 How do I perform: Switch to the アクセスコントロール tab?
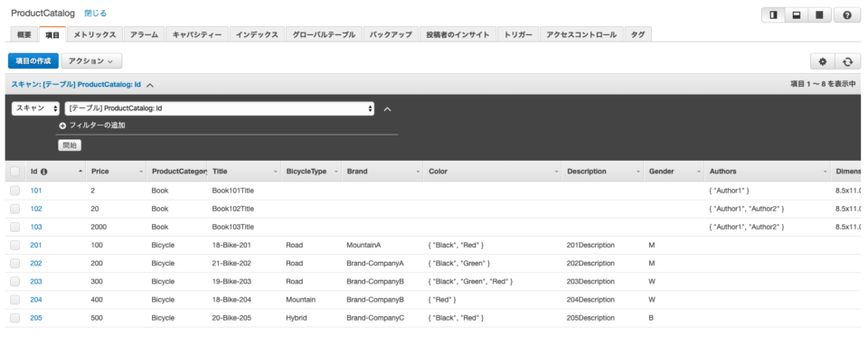[x=581, y=34]
